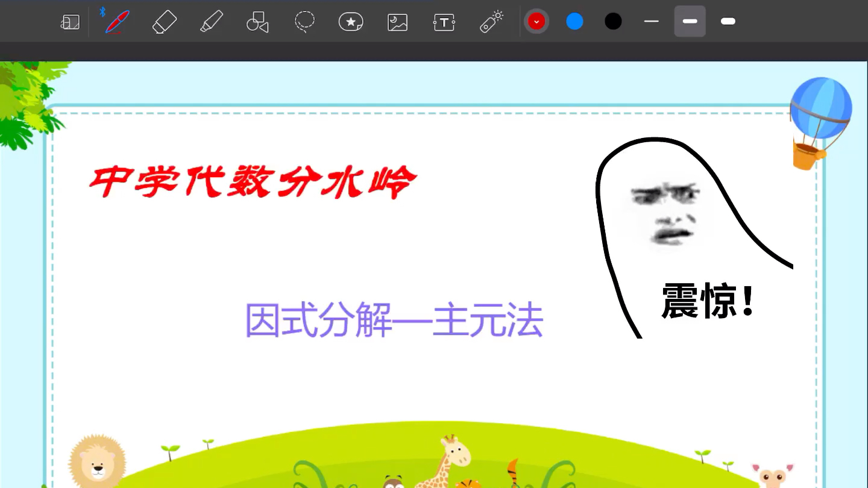Select the Lasso selection tool
868x488 pixels.
click(304, 22)
